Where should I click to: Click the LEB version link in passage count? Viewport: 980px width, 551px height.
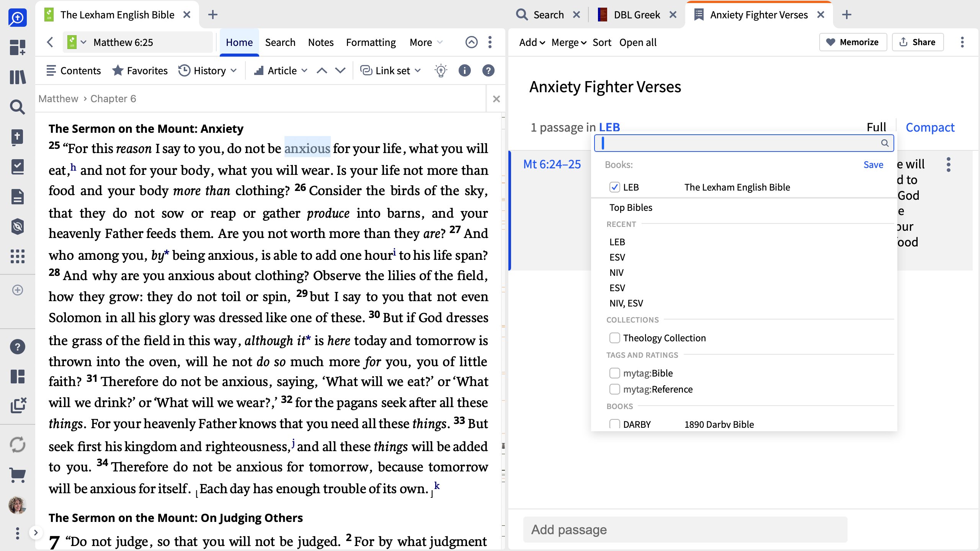coord(609,127)
